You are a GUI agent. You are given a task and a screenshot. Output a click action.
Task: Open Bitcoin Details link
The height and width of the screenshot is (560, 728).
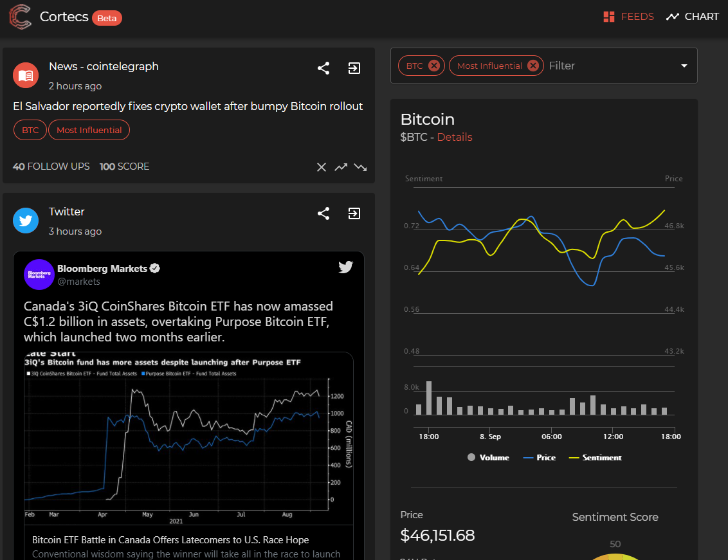(x=455, y=137)
